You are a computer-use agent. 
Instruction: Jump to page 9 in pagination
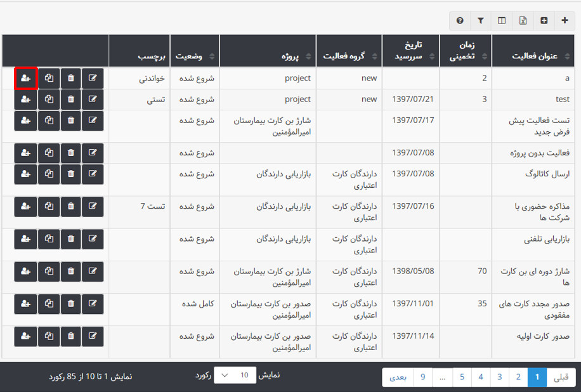[x=422, y=377]
